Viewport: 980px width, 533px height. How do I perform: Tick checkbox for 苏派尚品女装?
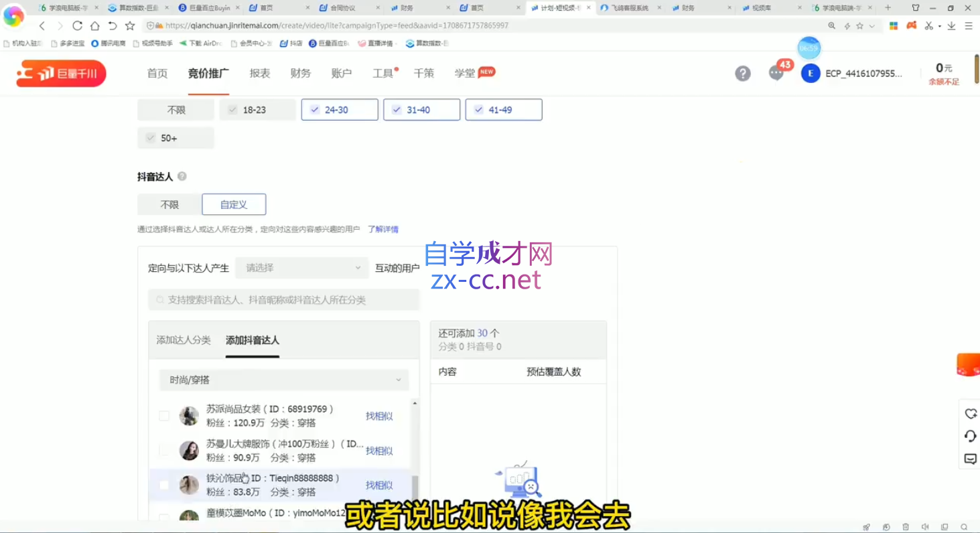pyautogui.click(x=163, y=416)
